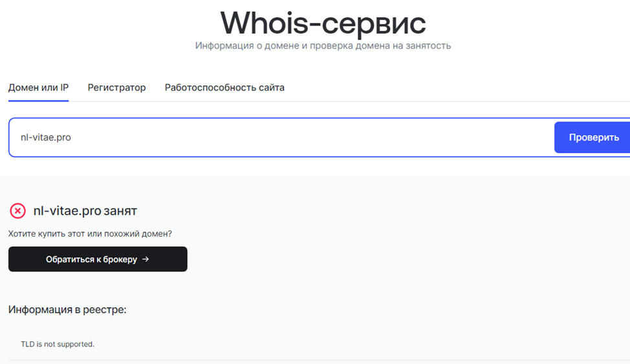The width and height of the screenshot is (630, 364).
Task: Click the word занят in result
Action: [x=120, y=211]
